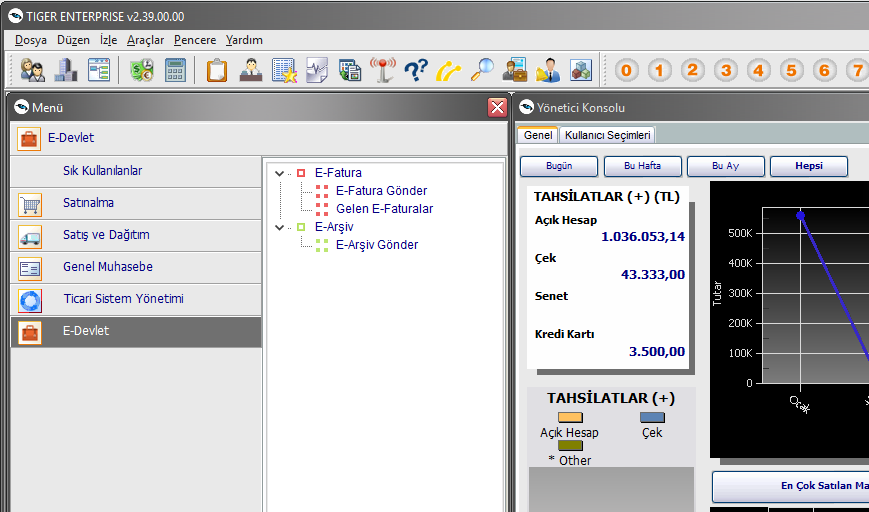Viewport: 869px width, 512px height.
Task: Select the E-Fatura tree label
Action: click(338, 173)
